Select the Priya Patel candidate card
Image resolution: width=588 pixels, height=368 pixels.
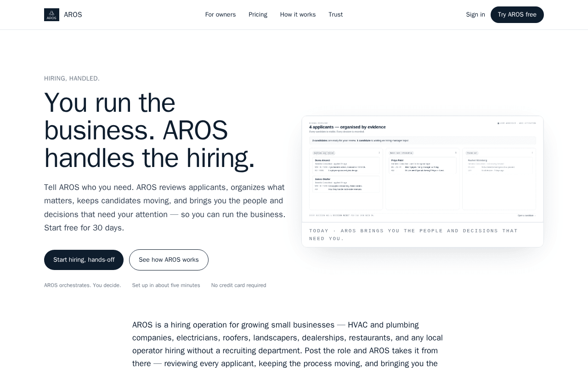(x=423, y=166)
